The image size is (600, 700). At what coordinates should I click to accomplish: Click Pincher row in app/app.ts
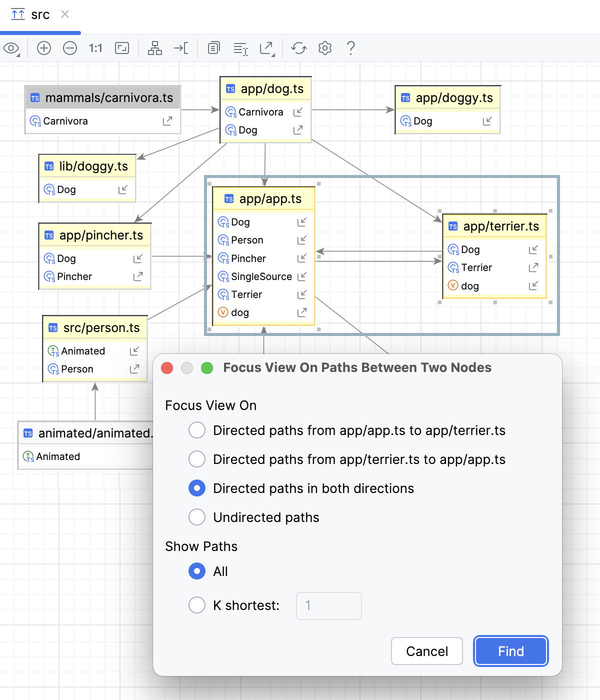pos(264,258)
